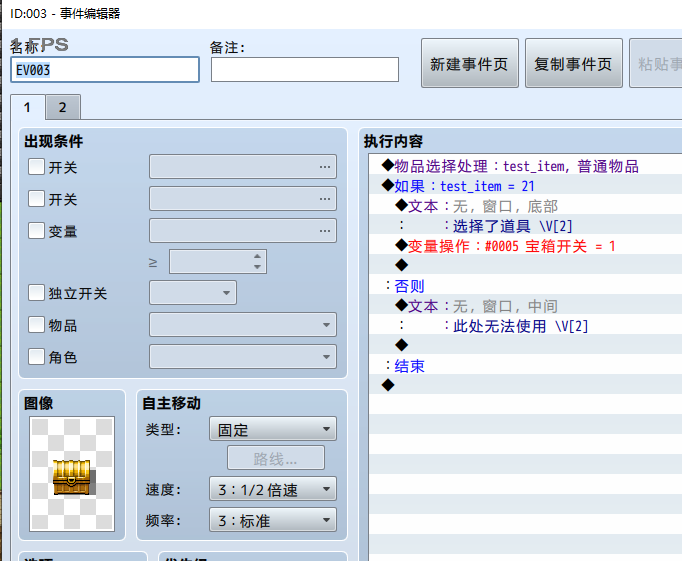This screenshot has height=561, width=682.
Task: Open the 变量 selector ellipsis field
Action: (x=243, y=230)
